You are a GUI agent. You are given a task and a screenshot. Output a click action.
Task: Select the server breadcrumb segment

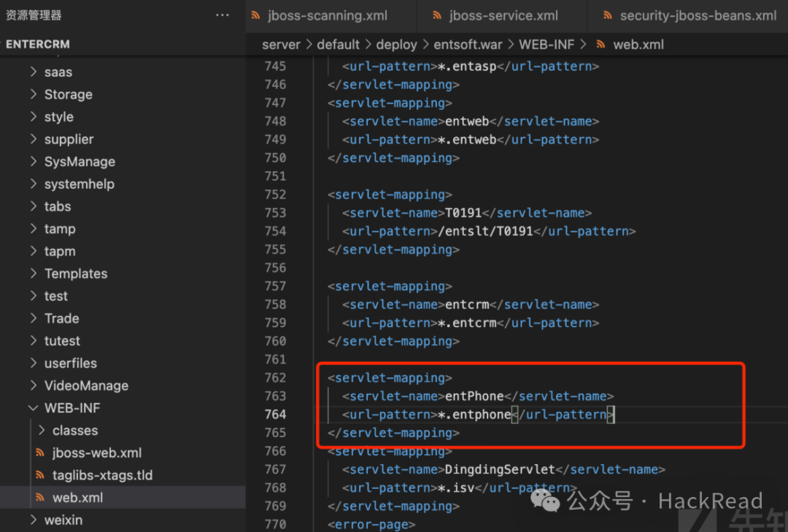coord(281,45)
